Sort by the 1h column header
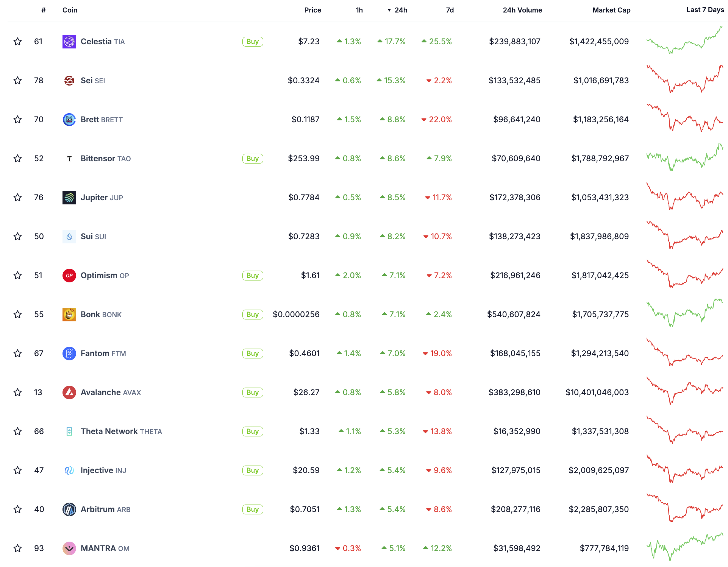Image resolution: width=728 pixels, height=567 pixels. (359, 10)
